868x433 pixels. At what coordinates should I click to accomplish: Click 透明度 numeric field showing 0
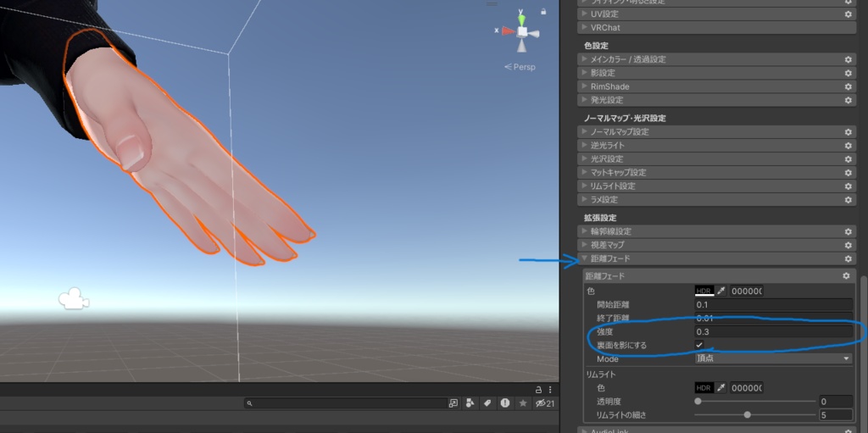835,402
